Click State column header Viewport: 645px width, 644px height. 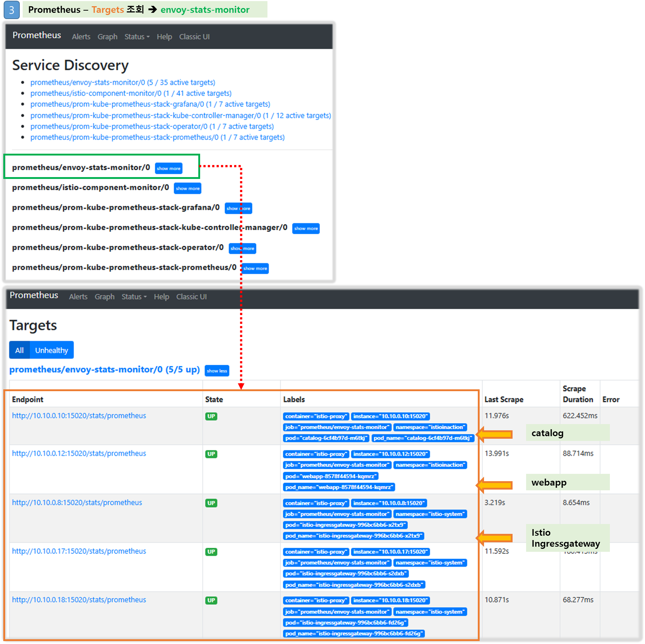(x=214, y=400)
